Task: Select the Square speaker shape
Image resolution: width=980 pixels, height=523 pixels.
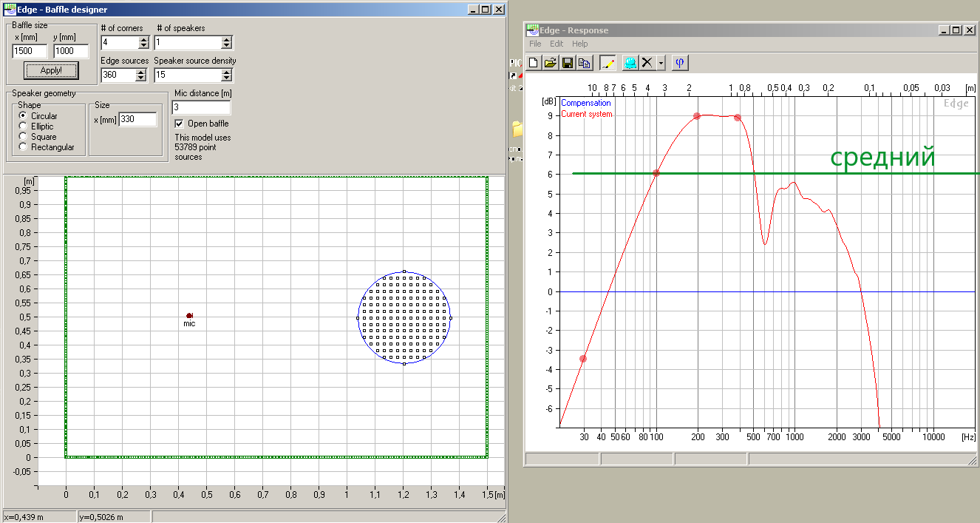Action: coord(23,137)
